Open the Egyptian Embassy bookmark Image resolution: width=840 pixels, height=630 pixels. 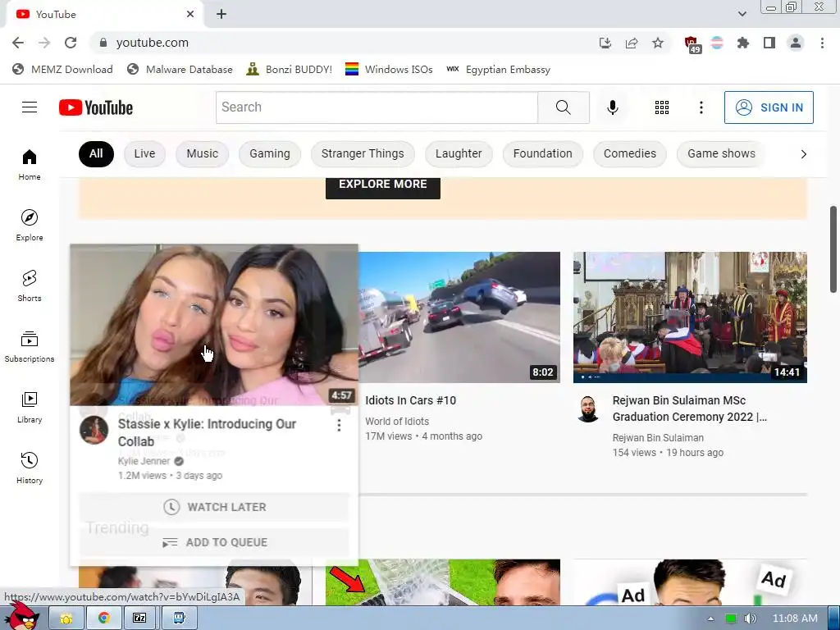coord(498,70)
